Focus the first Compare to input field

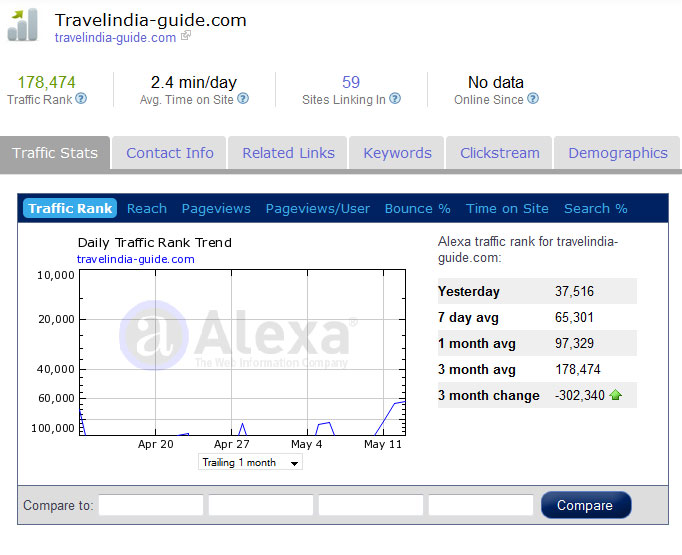click(151, 505)
